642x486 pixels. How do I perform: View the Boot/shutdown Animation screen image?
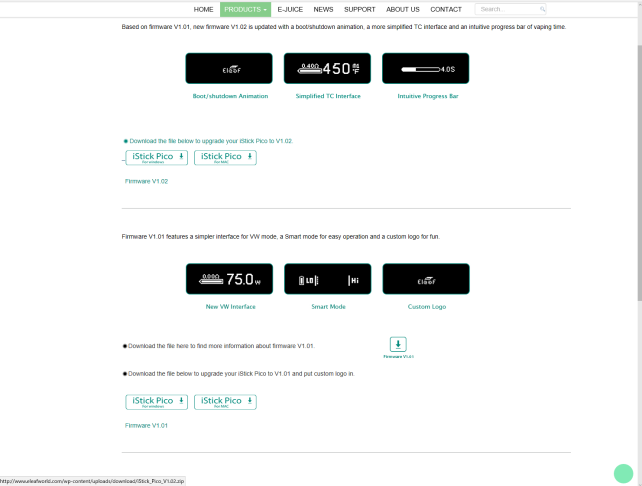pyautogui.click(x=229, y=68)
